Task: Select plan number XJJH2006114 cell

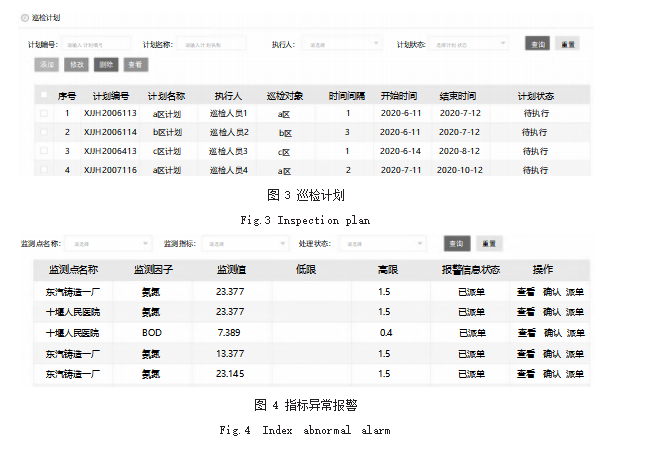Action: 110,132
